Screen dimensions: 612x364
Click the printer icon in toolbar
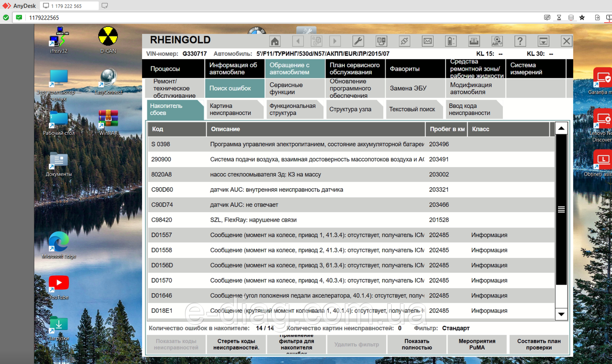(474, 41)
